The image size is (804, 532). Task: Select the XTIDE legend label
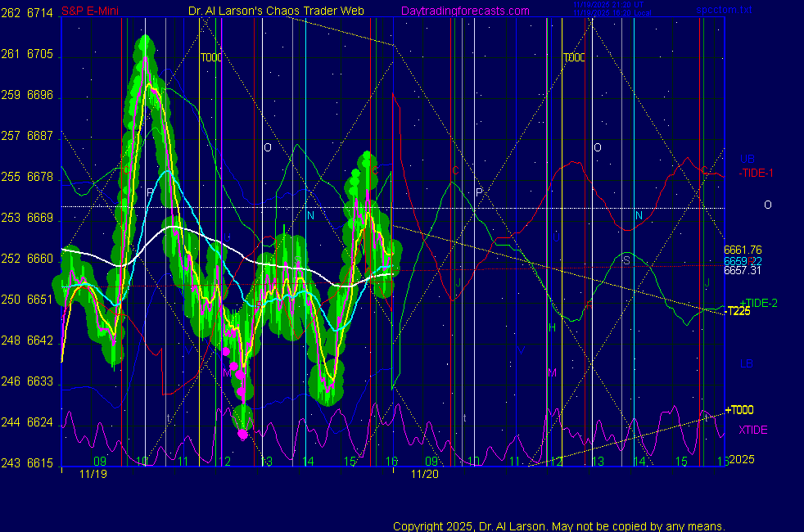coord(752,430)
